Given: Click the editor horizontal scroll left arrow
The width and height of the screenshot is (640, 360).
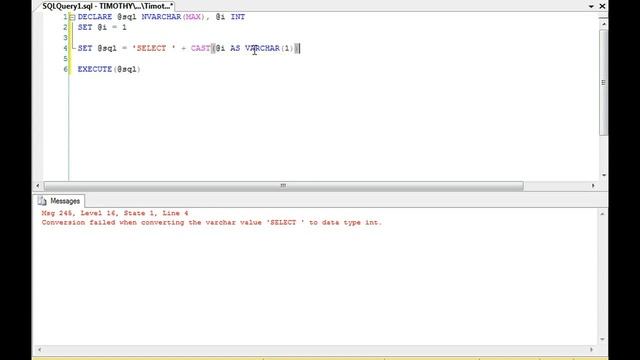Looking at the screenshot, I should click(38, 186).
